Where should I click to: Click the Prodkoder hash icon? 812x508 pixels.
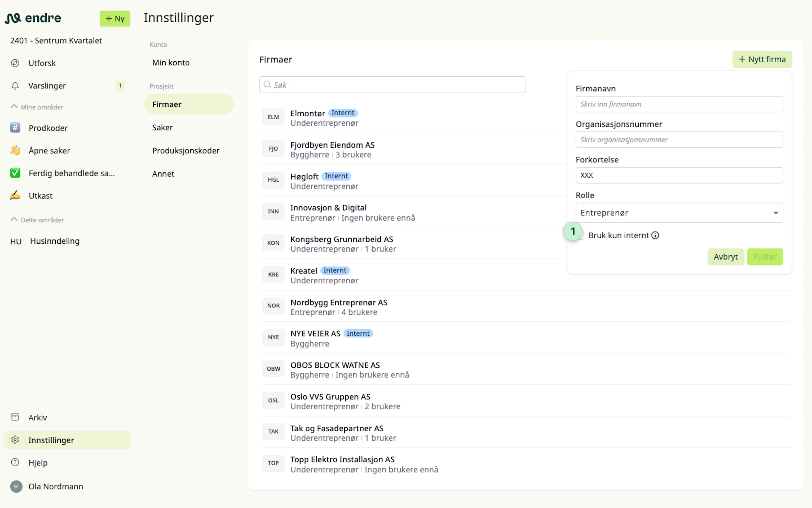point(15,128)
